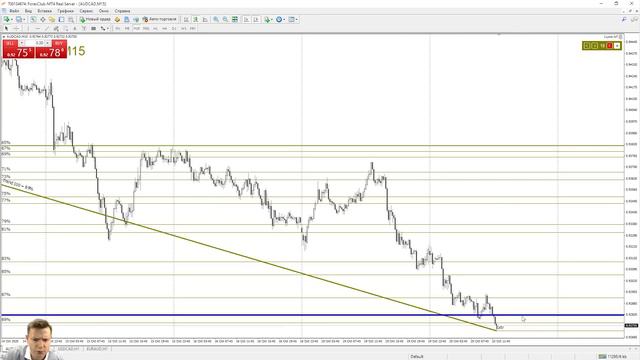Switch chart to bar chart type
This screenshot has width=640, height=360.
click(x=186, y=19)
